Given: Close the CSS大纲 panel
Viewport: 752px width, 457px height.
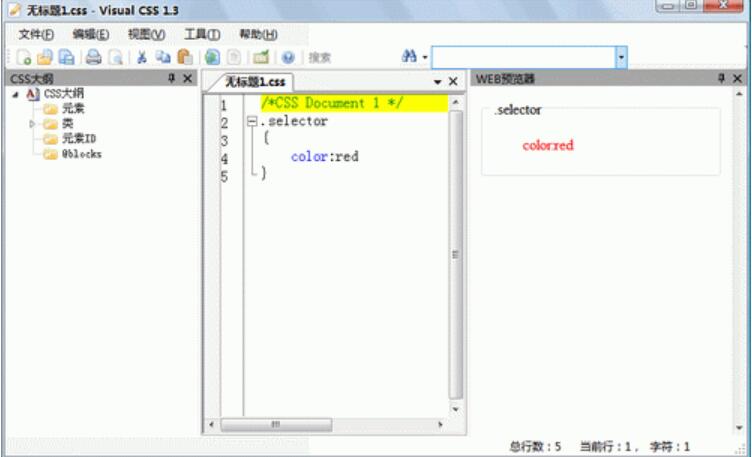Looking at the screenshot, I should click(188, 78).
